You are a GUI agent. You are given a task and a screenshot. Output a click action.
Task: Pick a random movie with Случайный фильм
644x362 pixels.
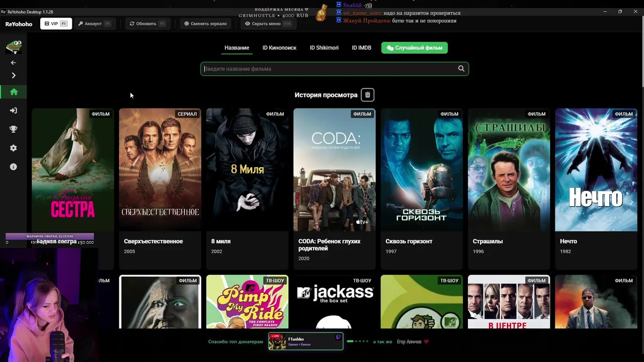(x=415, y=48)
